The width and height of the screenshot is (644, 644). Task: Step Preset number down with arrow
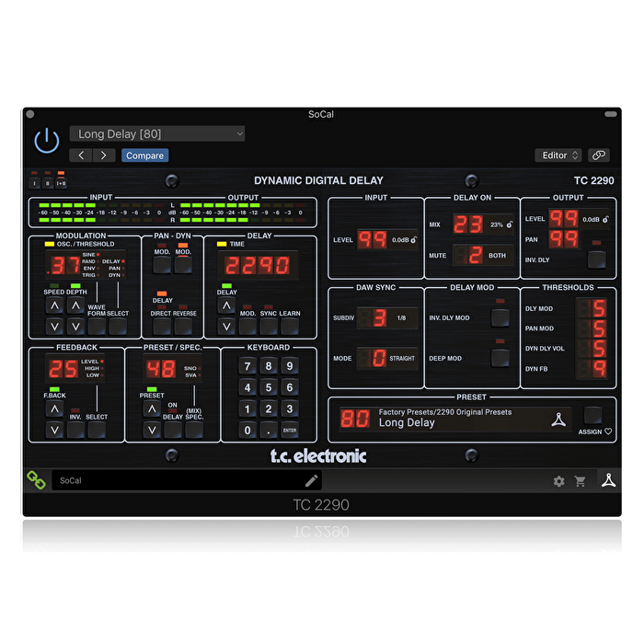152,430
